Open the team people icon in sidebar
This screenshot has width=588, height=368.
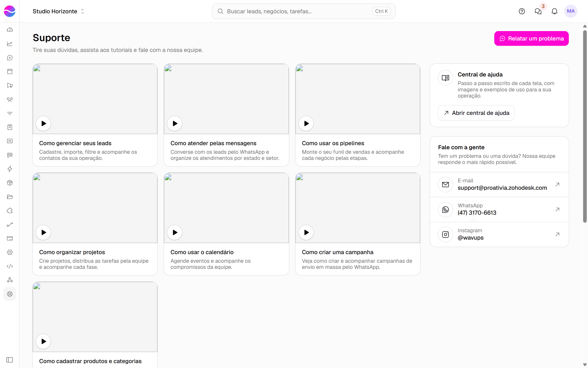click(x=10, y=99)
